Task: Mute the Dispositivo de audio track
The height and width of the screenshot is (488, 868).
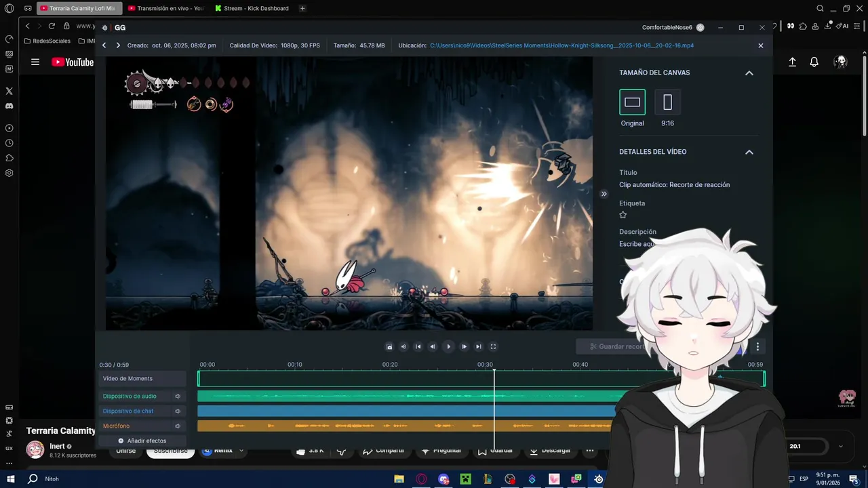Action: click(x=178, y=396)
